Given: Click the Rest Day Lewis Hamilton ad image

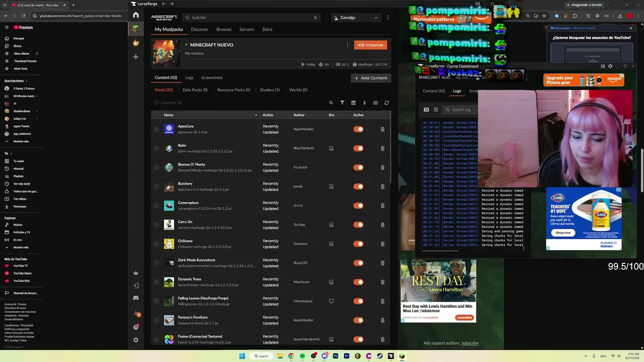Looking at the screenshot, I should coord(438,281).
